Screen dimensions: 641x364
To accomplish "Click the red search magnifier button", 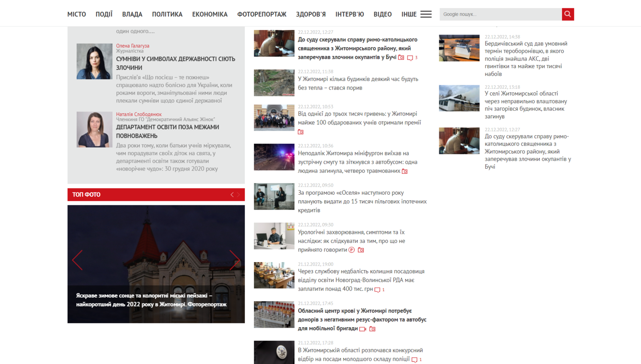I will [x=568, y=14].
